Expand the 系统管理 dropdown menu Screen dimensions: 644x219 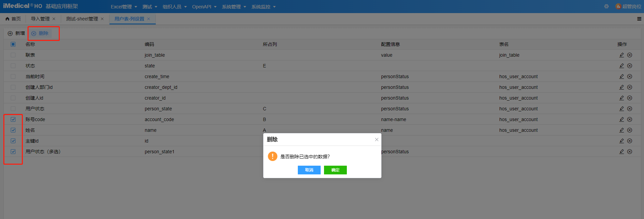(x=234, y=7)
